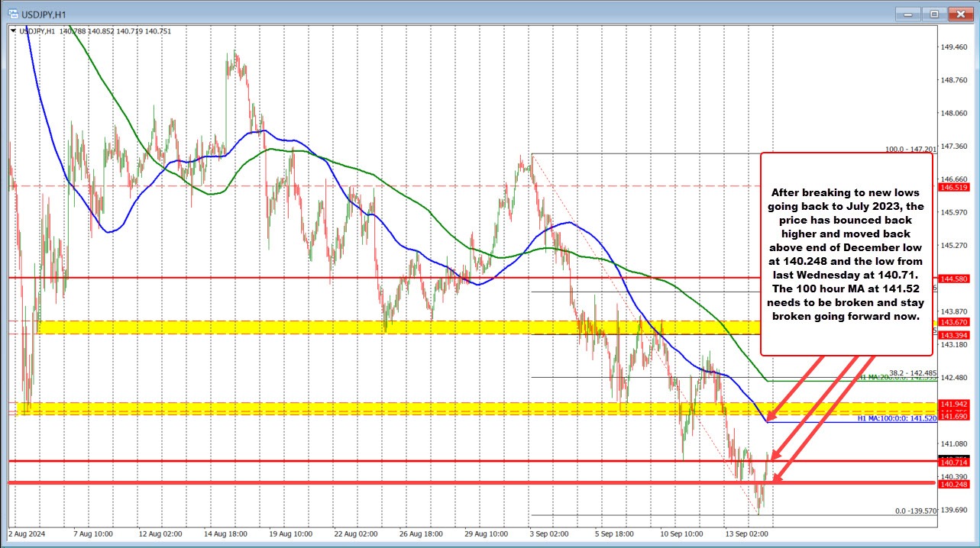980x548 pixels.
Task: Click the USDJPY,H1 chart icon in title bar
Action: coord(14,13)
